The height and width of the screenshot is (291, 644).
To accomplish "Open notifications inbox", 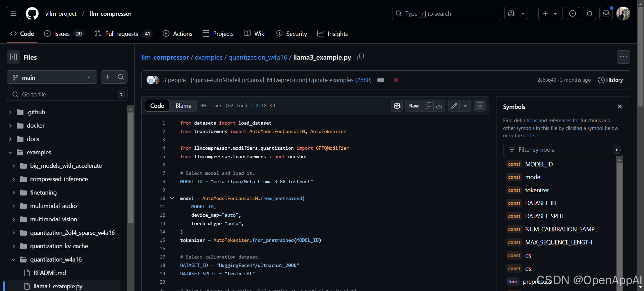I will (606, 13).
